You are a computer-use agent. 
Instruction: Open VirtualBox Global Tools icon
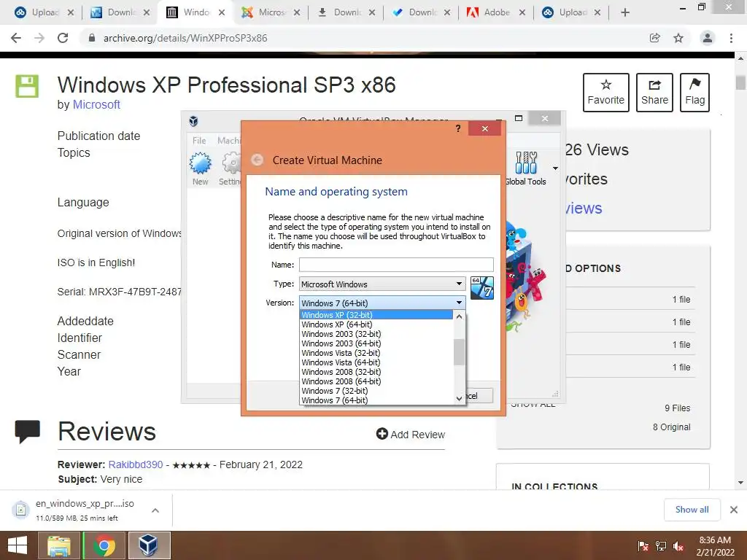pos(526,163)
